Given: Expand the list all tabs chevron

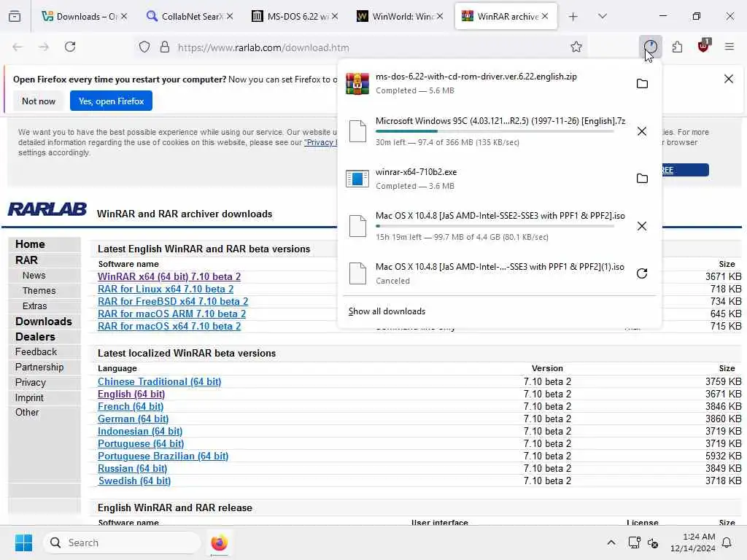Looking at the screenshot, I should (603, 17).
